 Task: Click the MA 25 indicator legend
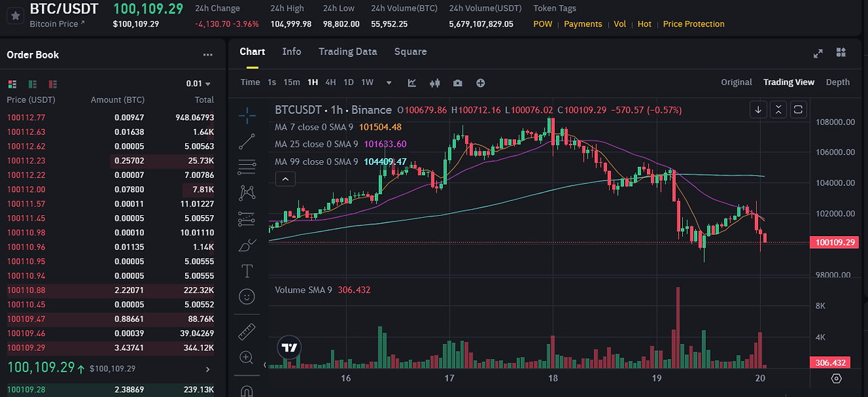click(340, 144)
